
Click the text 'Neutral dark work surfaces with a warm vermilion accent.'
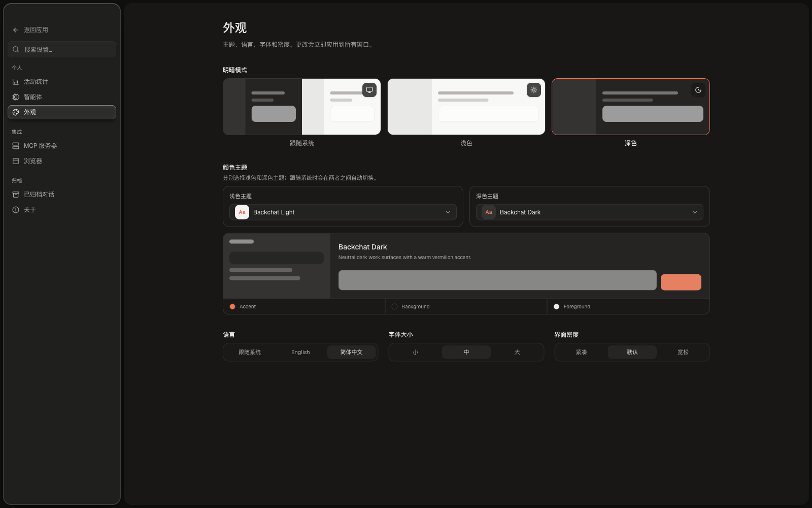click(405, 258)
